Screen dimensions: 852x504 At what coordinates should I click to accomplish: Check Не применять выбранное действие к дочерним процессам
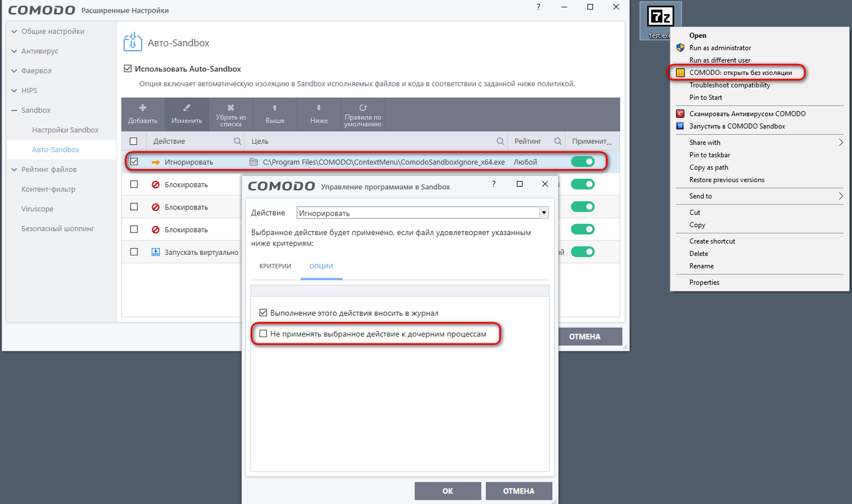click(263, 334)
